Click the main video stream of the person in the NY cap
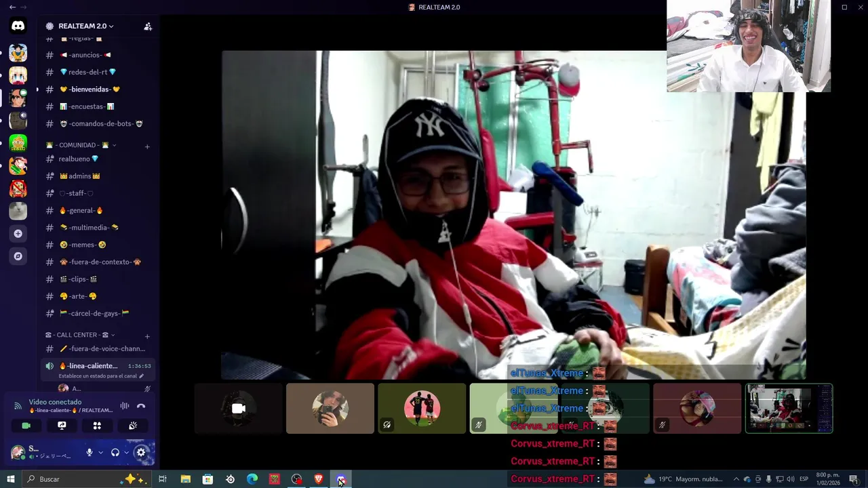Screen dimensions: 868x488 (x=513, y=215)
